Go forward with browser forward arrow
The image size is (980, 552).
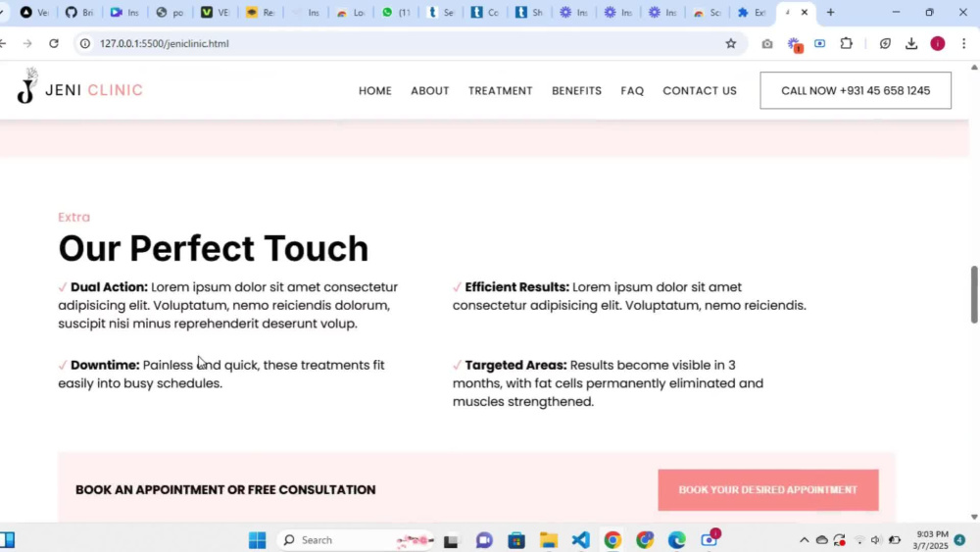(x=26, y=44)
